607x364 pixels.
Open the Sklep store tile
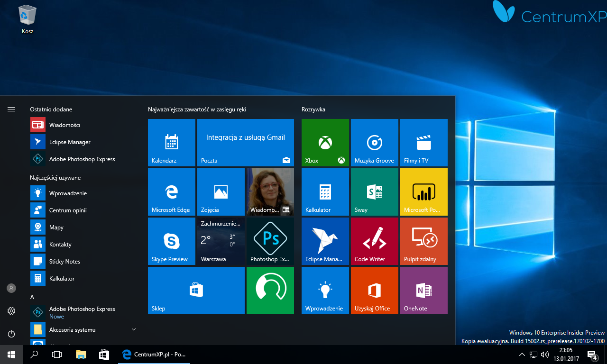196,291
